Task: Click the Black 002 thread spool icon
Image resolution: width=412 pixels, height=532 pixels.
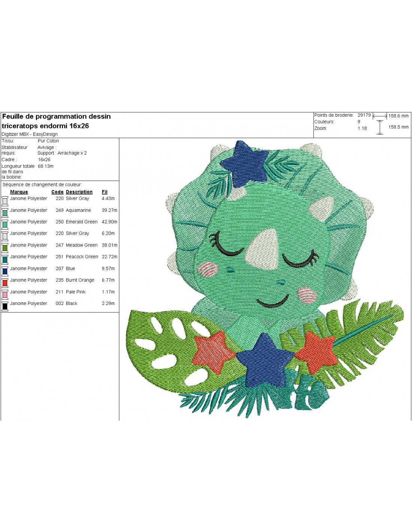Action: pyautogui.click(x=5, y=306)
